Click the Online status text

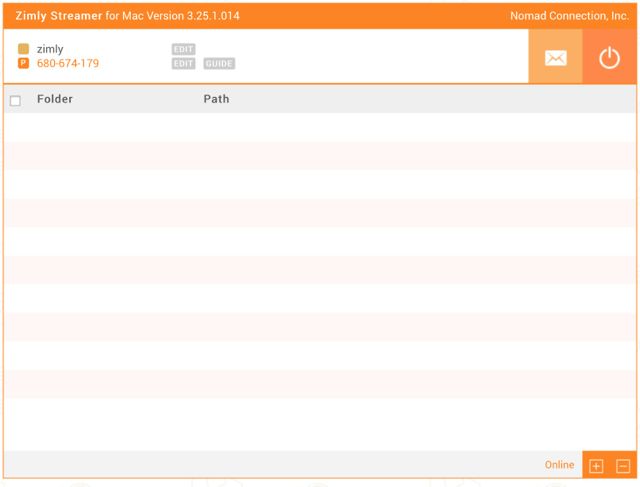click(559, 465)
